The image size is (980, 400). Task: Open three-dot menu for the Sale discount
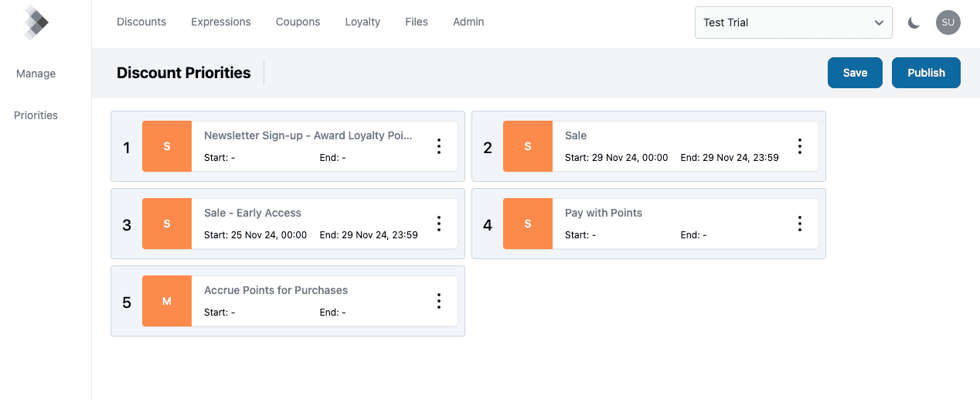pyautogui.click(x=800, y=146)
